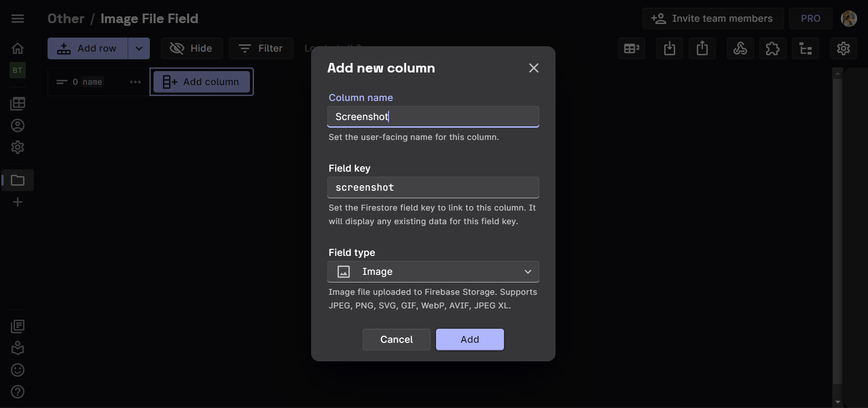This screenshot has height=408, width=868.
Task: Click the help question mark icon
Action: click(18, 392)
